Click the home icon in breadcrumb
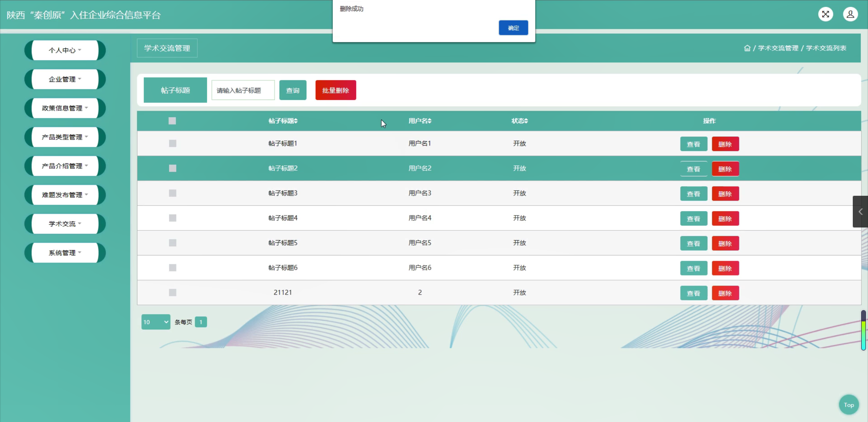 tap(747, 48)
